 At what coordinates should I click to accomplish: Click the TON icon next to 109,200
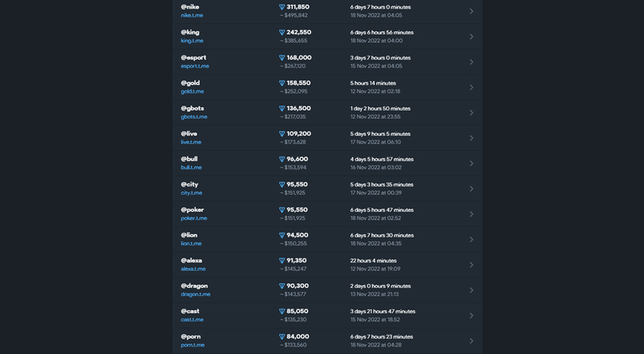pos(282,134)
